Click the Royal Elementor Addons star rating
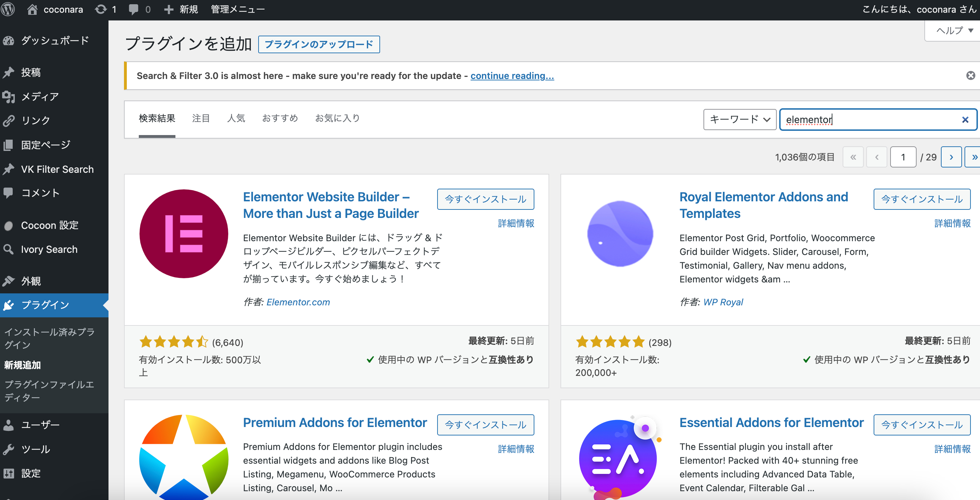 (610, 342)
